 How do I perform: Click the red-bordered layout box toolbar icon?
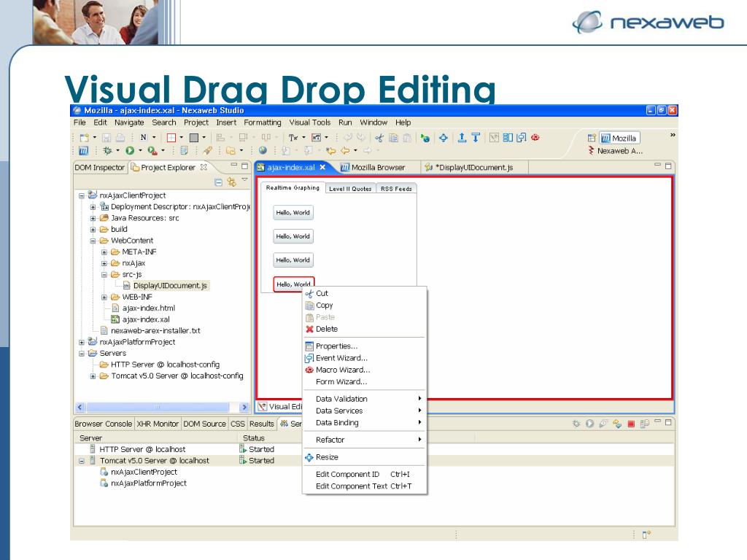pyautogui.click(x=171, y=138)
